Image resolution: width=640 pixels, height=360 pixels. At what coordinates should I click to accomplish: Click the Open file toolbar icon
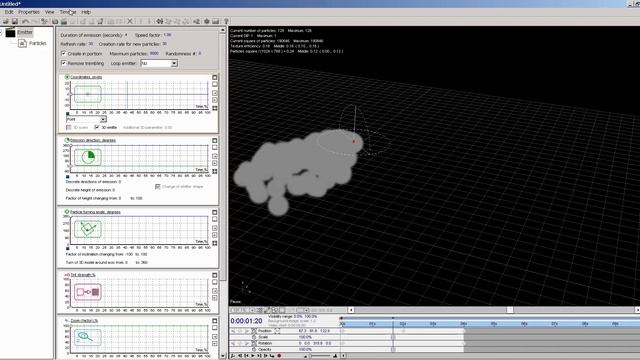click(6, 22)
